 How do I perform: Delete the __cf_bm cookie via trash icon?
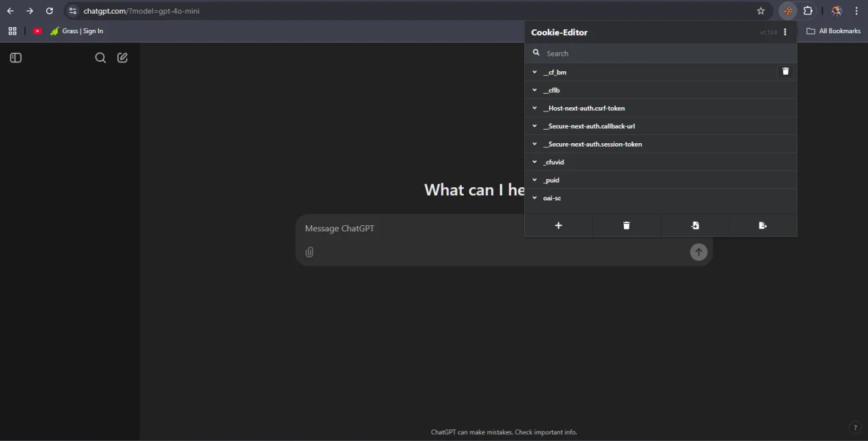tap(785, 71)
